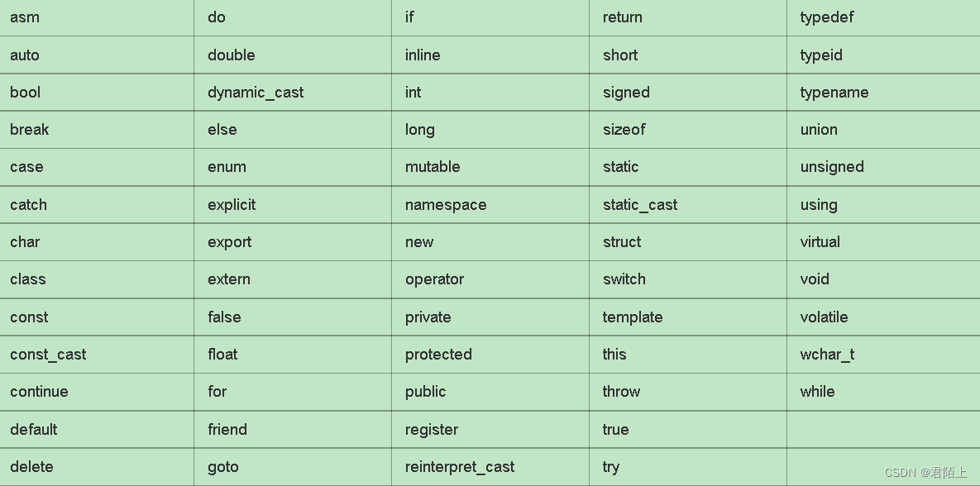The height and width of the screenshot is (486, 980).
Task: Select the 'unsigned' table cell
Action: (883, 167)
